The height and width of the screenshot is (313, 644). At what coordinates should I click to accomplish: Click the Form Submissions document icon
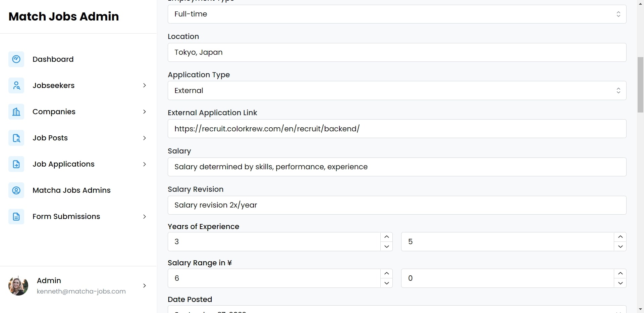coord(16,216)
